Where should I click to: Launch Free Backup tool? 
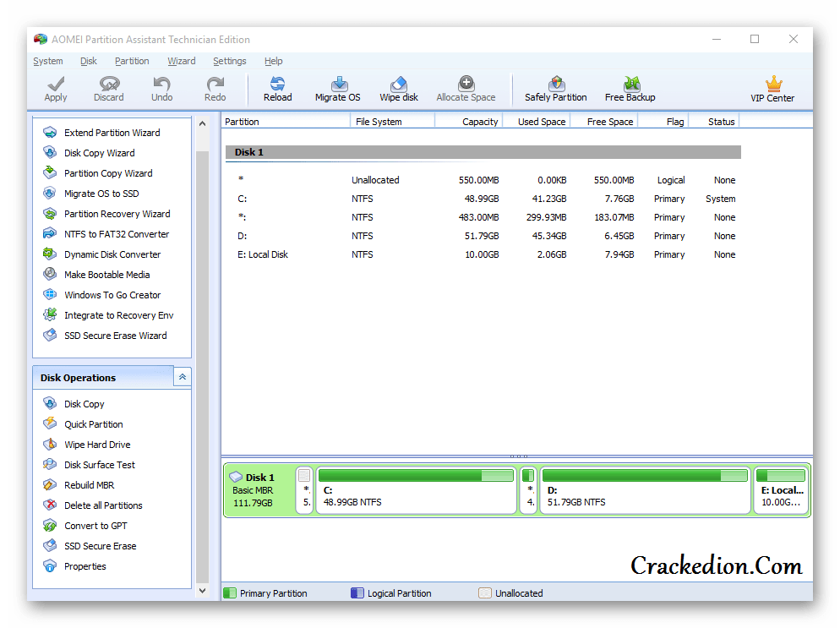click(630, 89)
